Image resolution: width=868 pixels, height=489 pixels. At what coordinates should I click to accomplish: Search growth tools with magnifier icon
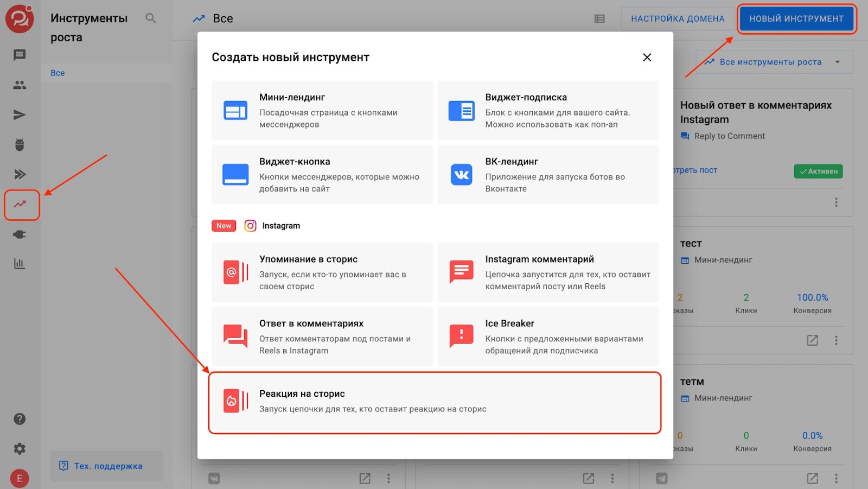tap(151, 18)
